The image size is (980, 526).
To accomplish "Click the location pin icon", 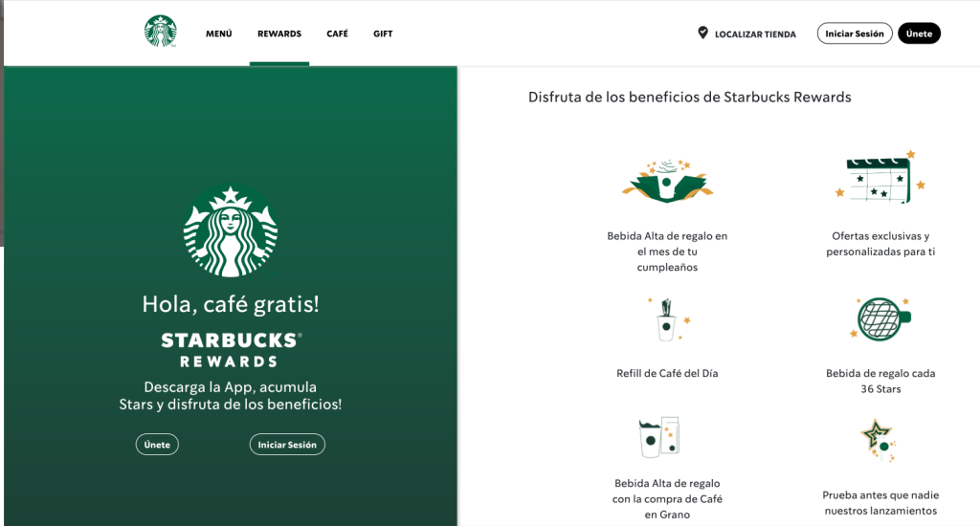I will 703,33.
